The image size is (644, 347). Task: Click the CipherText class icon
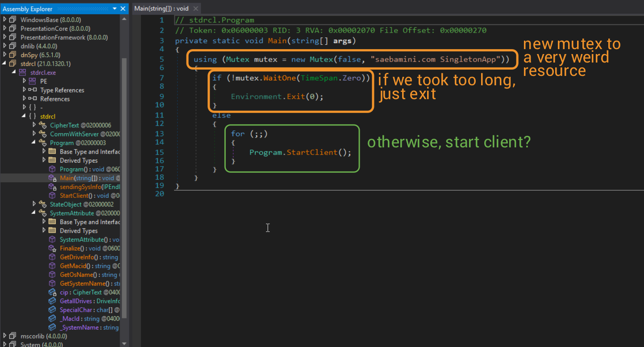[42, 125]
